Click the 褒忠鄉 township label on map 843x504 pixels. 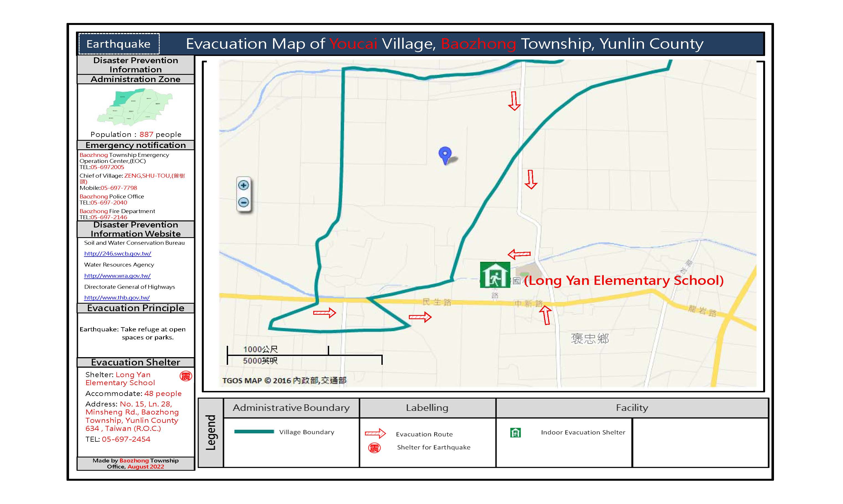590,339
